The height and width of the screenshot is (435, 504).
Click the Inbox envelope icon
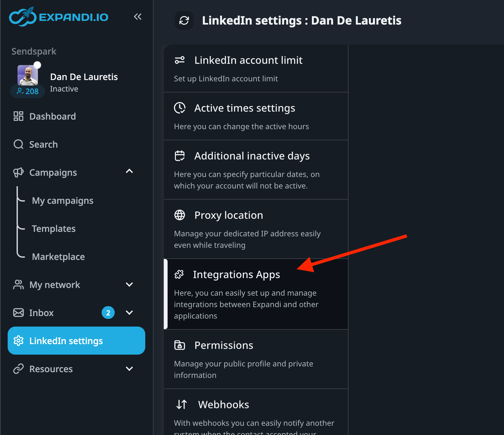point(18,313)
